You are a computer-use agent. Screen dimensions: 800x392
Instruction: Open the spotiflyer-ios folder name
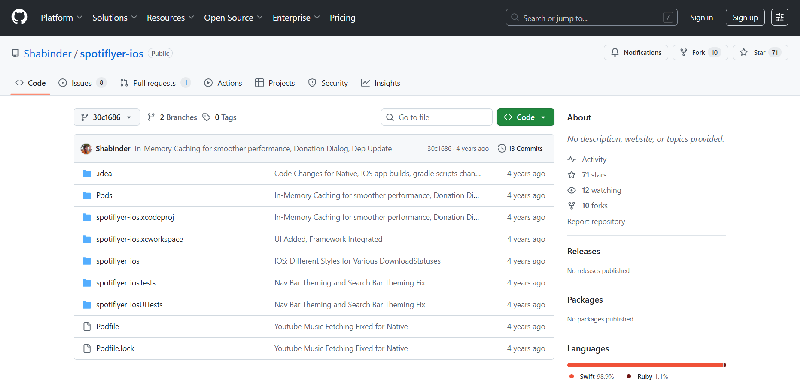(x=117, y=261)
